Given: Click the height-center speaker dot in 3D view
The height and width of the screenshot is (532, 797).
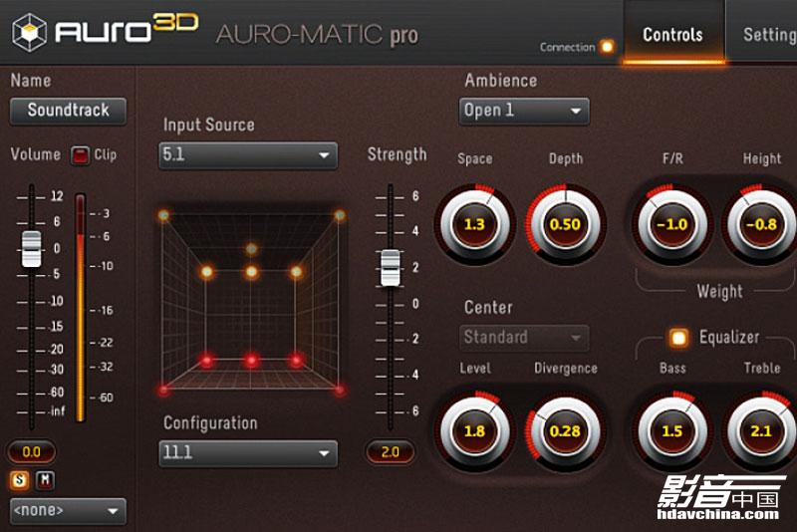Looking at the screenshot, I should pyautogui.click(x=252, y=272).
